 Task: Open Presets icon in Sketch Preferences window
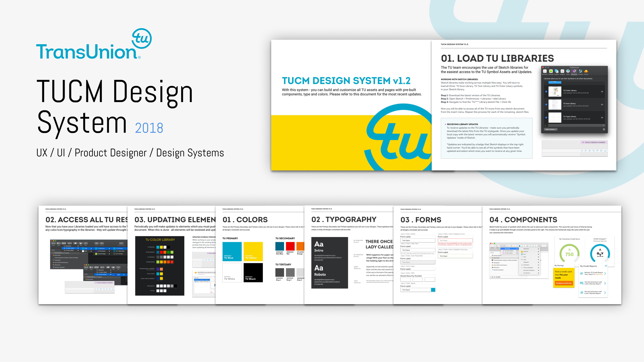(580, 71)
